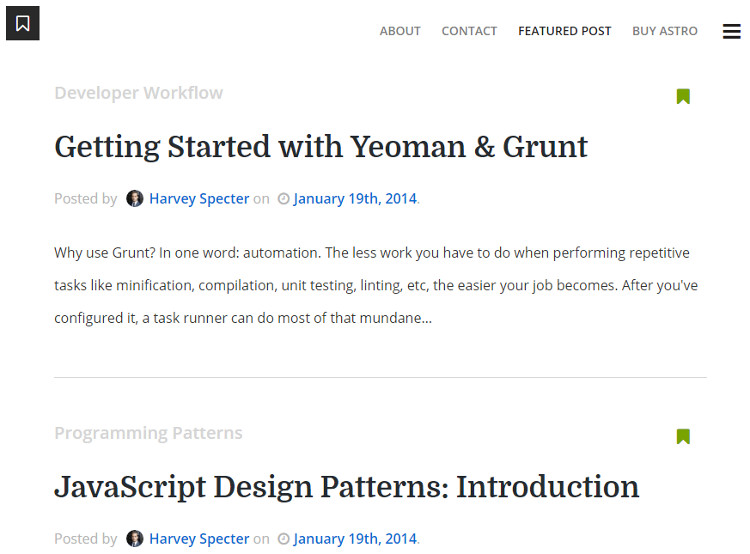Click clock icon beside Yeoman post date
The height and width of the screenshot is (554, 750).
click(283, 199)
